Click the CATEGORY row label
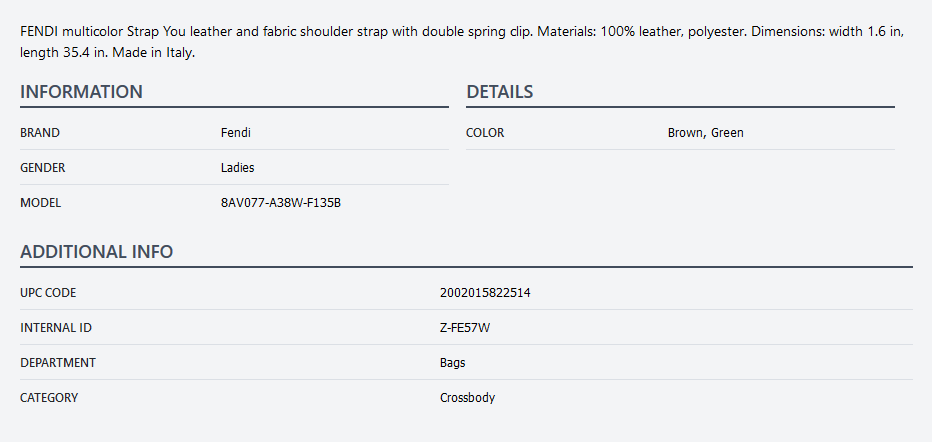Viewport: 932px width, 442px height. click(49, 398)
